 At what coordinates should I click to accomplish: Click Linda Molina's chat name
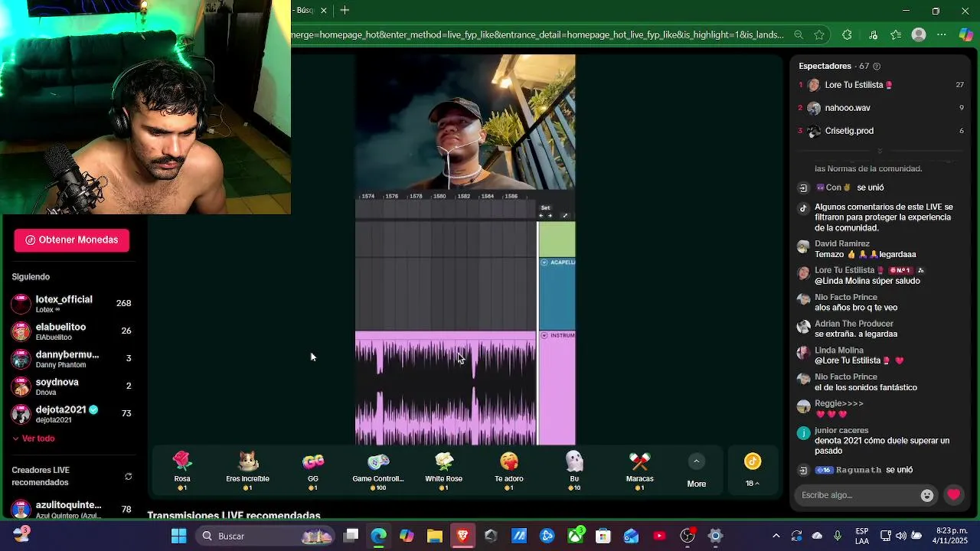pyautogui.click(x=839, y=350)
